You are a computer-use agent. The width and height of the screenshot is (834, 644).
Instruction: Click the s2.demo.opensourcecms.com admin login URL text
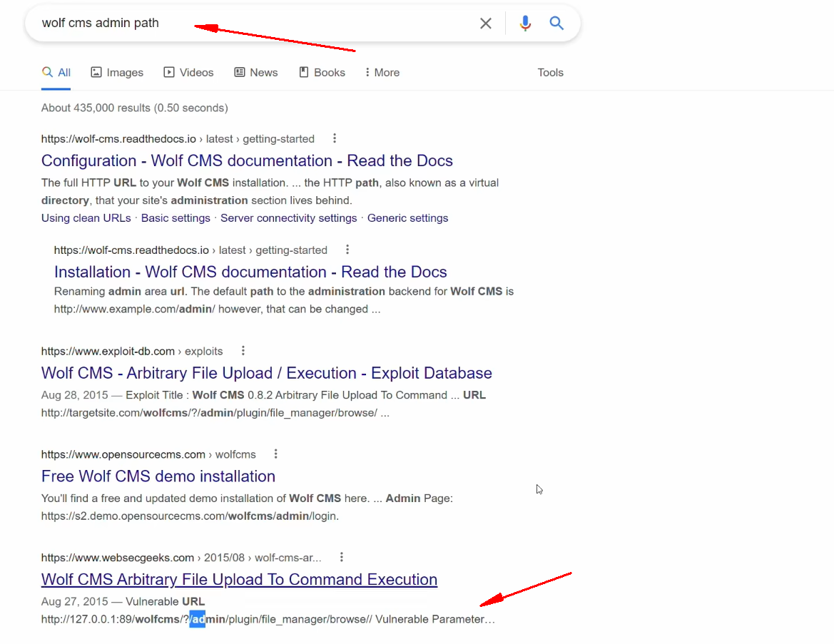[190, 516]
